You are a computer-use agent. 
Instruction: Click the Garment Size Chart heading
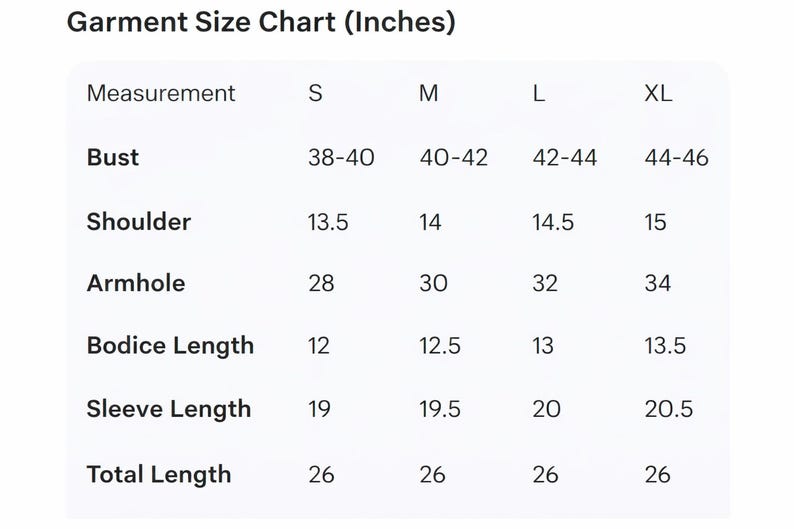(x=261, y=23)
